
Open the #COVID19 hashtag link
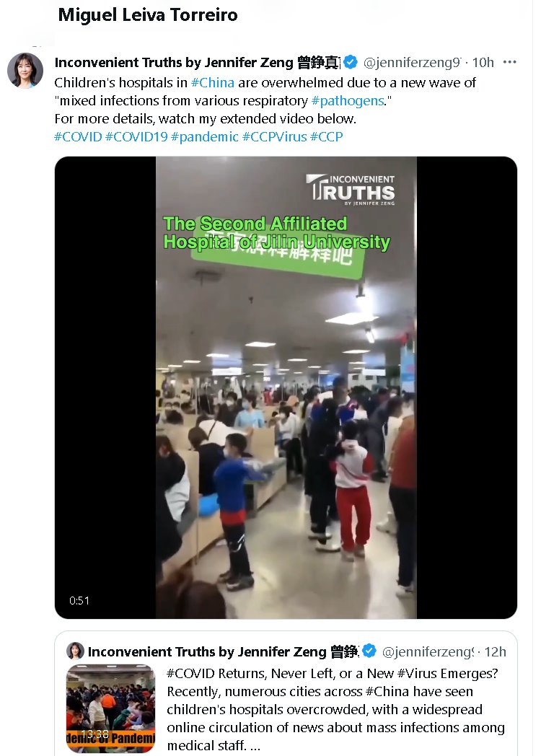pos(136,136)
